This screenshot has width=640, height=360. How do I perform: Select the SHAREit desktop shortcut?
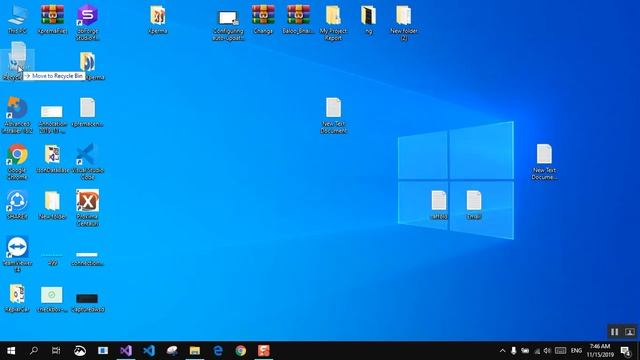click(x=17, y=204)
